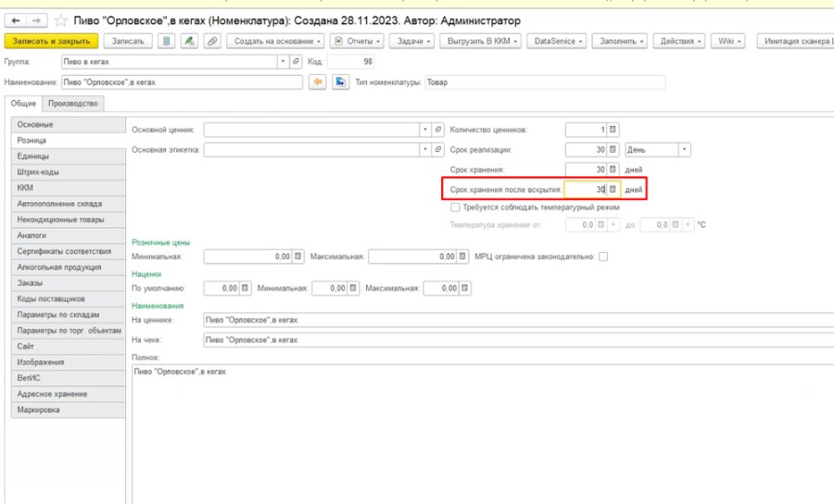Select the Сертификаты соответствия section

pos(68,251)
